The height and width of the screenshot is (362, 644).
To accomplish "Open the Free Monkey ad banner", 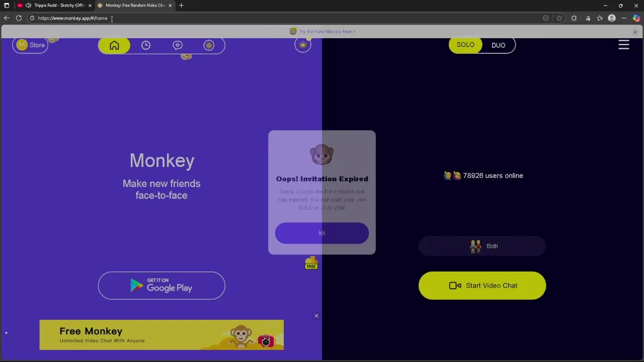I will (x=162, y=335).
